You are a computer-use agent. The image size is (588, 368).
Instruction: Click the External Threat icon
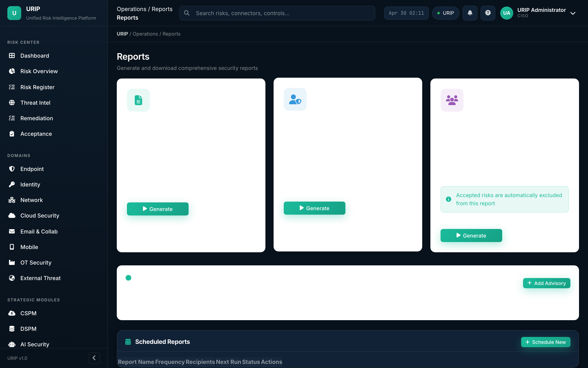coord(12,278)
